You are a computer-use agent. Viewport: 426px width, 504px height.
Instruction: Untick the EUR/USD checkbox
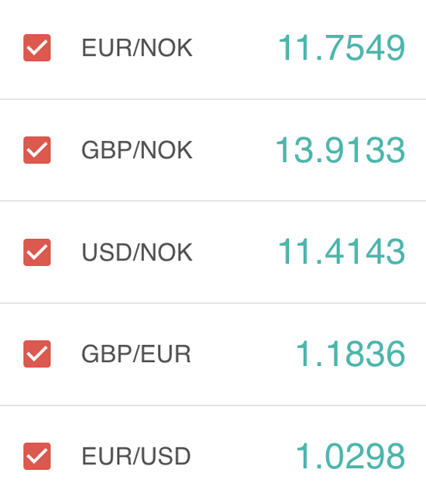click(x=37, y=456)
